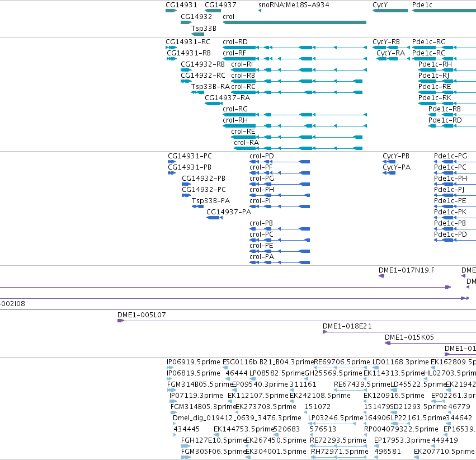Screen dimensions: 476x460
Task: Select the EK207710.5prime EST label
Action: pos(444,452)
